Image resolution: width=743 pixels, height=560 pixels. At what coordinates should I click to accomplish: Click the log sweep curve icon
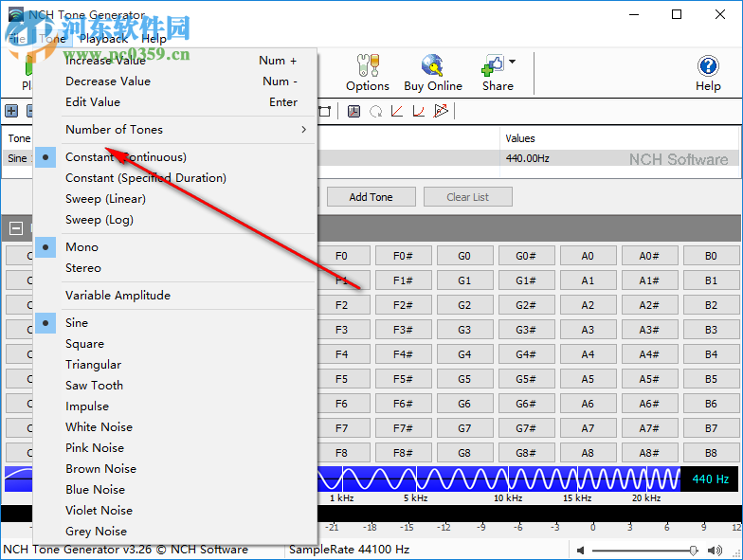click(x=418, y=112)
